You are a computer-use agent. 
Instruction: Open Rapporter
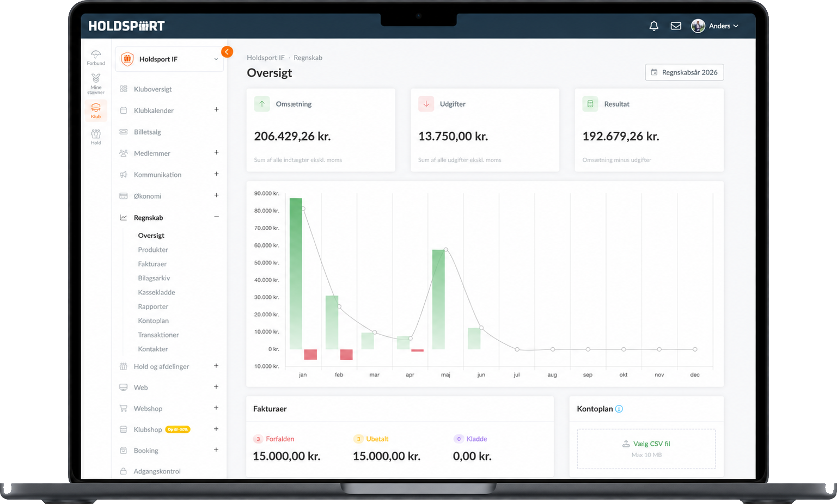tap(153, 306)
